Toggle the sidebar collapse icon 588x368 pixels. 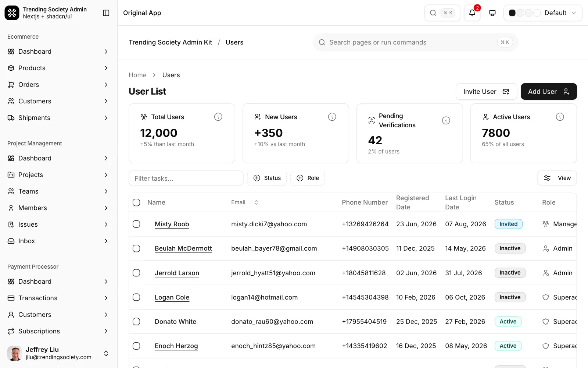106,13
